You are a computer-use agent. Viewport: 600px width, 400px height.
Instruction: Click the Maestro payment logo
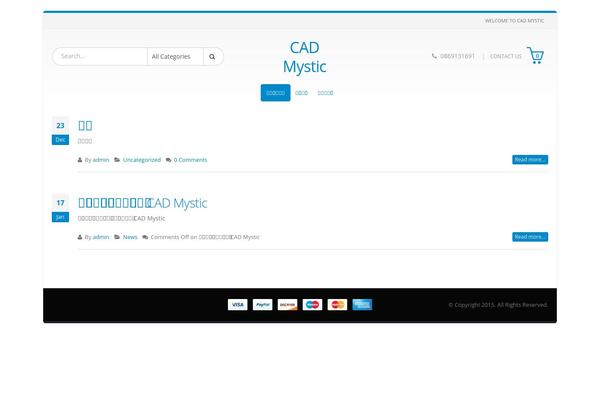pyautogui.click(x=312, y=305)
